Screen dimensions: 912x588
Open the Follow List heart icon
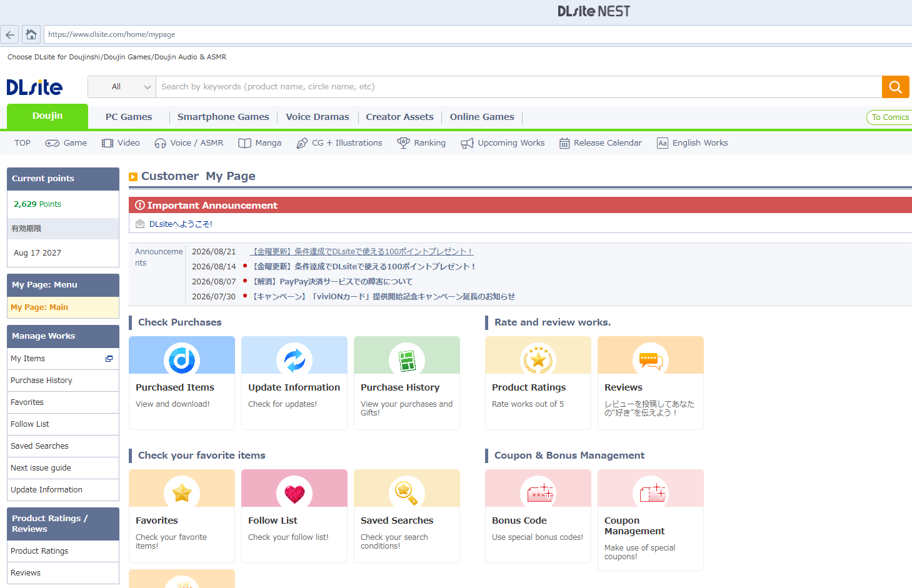click(x=294, y=493)
